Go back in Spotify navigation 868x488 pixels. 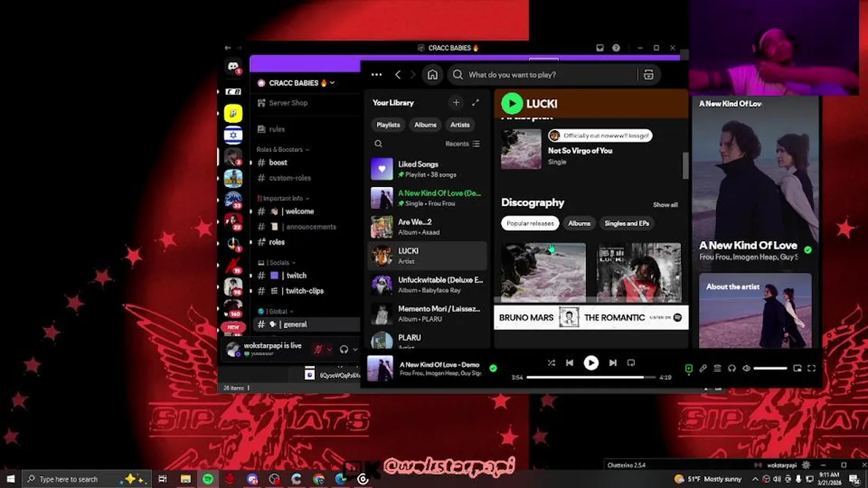pos(398,75)
